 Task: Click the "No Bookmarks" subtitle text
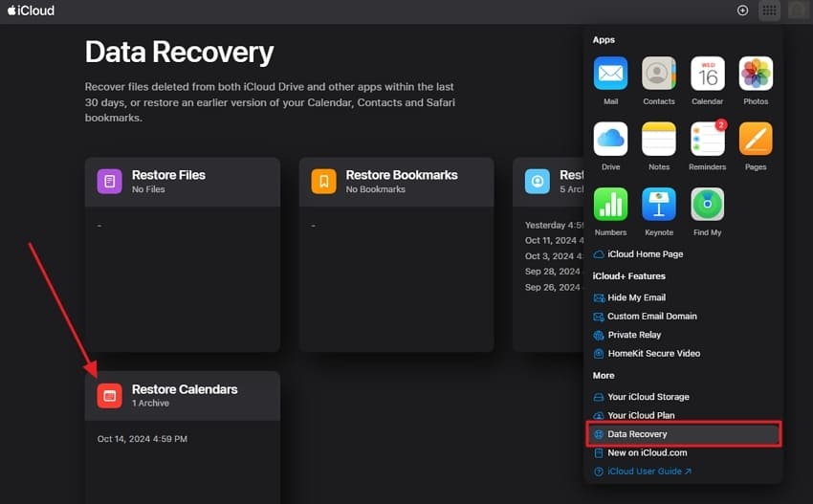(375, 189)
